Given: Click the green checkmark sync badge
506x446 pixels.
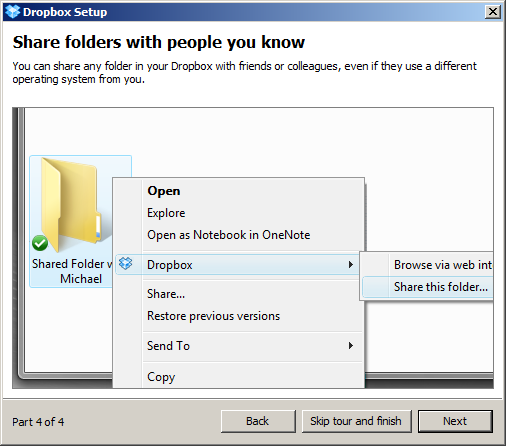Looking at the screenshot, I should pos(40,243).
